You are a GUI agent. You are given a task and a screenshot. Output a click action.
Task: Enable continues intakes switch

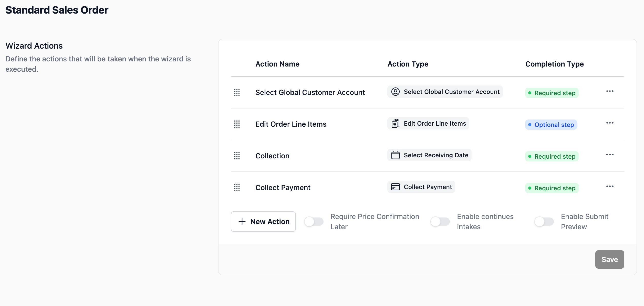[x=440, y=222]
